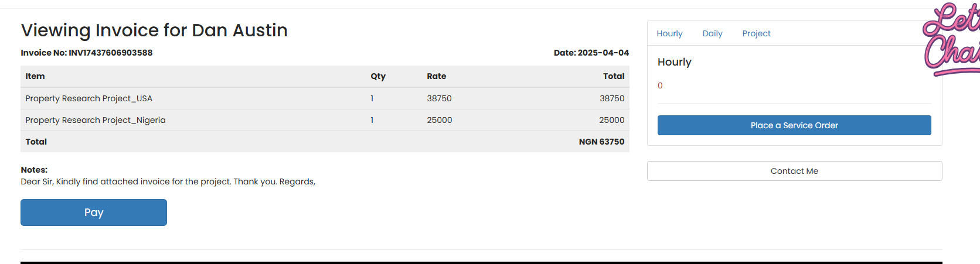Viewport: 980px width, 264px height.
Task: Click the Viewing Invoice for Dan Austin heading
Action: (x=154, y=30)
